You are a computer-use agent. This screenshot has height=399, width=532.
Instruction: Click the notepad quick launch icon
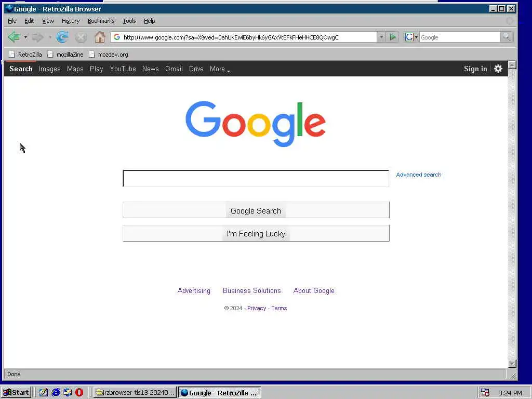pyautogui.click(x=44, y=393)
